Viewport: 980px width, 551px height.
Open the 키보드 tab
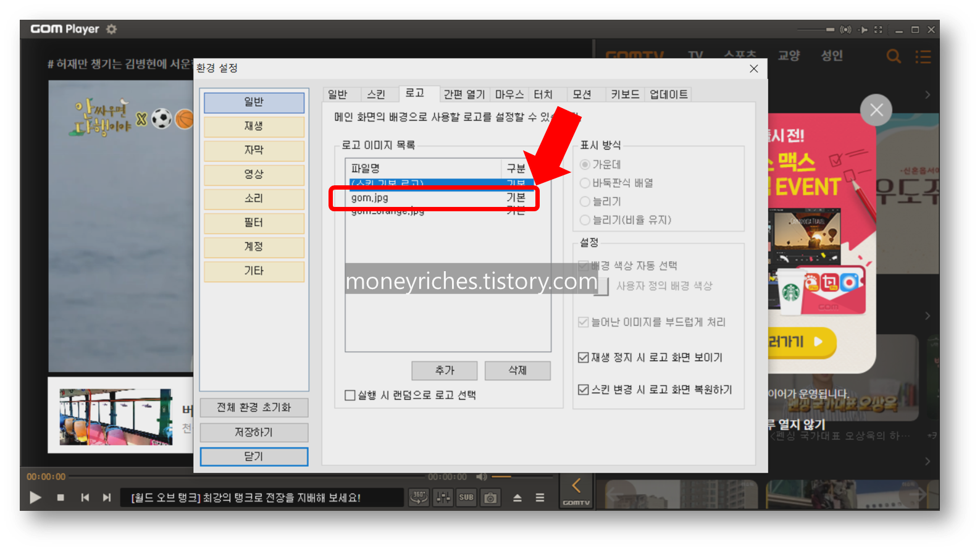[625, 94]
